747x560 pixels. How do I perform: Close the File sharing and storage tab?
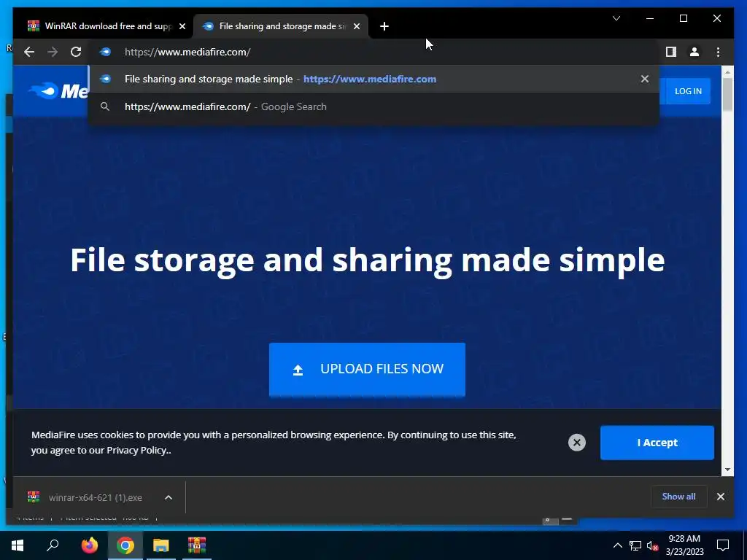pyautogui.click(x=356, y=26)
